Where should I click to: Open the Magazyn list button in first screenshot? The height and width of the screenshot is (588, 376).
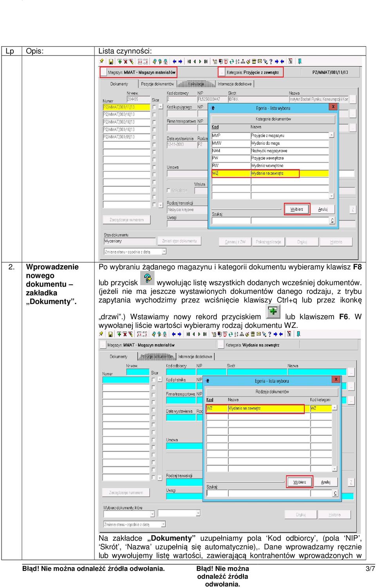pos(103,72)
